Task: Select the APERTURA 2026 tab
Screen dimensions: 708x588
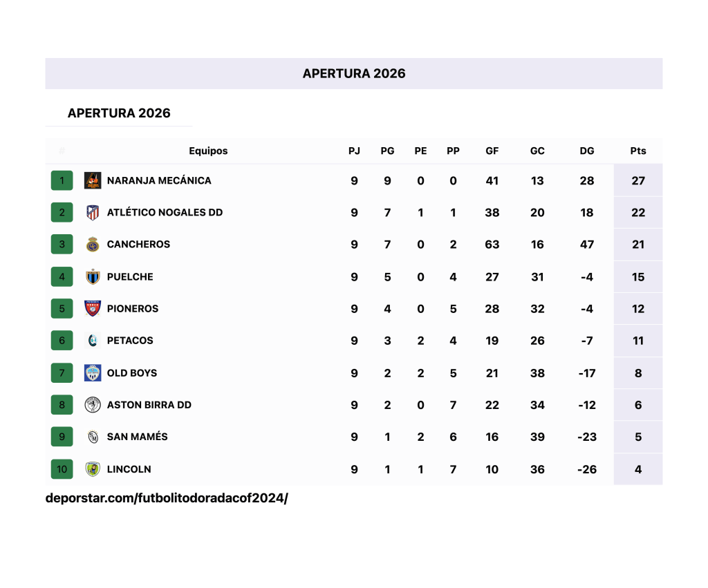Action: click(x=119, y=113)
